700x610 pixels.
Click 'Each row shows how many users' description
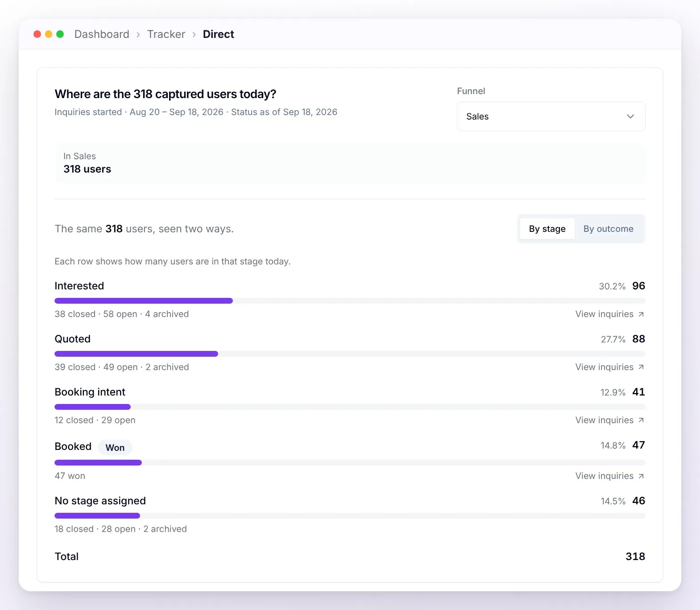[173, 261]
